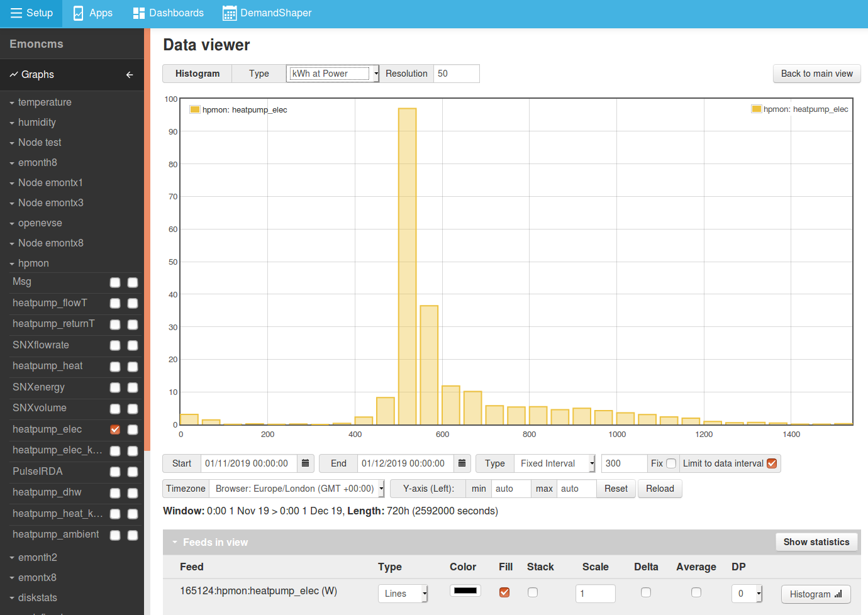Click the Y-axis max input field
The width and height of the screenshot is (868, 615).
pyautogui.click(x=576, y=489)
